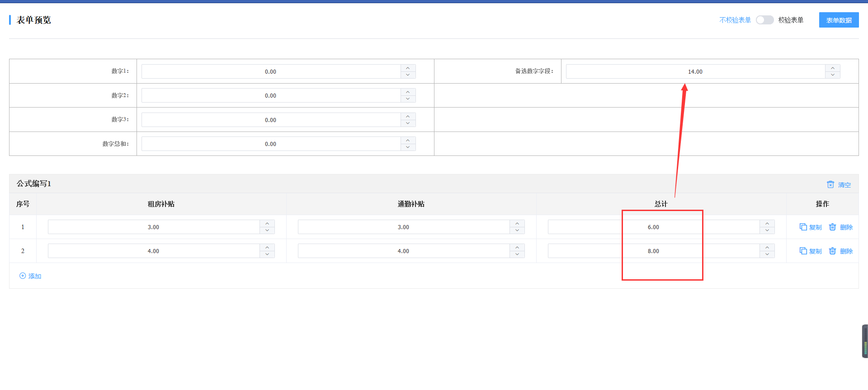Viewport: 868px width, 390px height.
Task: Click the 数字1 input field
Action: pos(271,71)
